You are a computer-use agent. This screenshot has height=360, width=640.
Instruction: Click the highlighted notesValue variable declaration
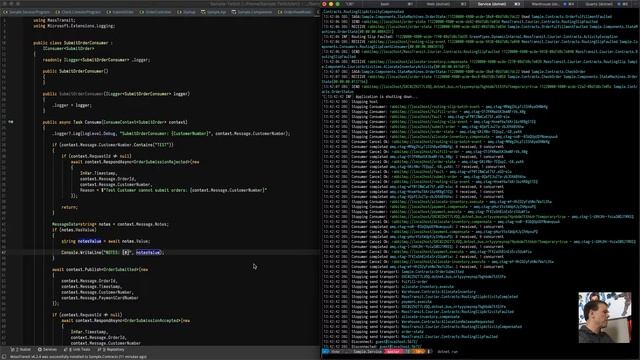(x=89, y=241)
